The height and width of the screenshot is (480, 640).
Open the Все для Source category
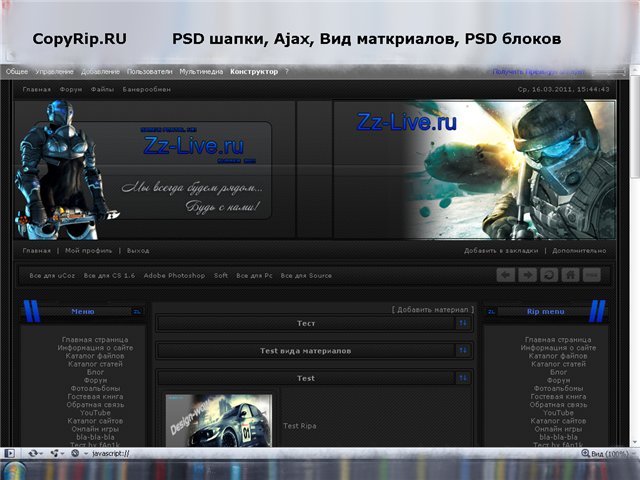(306, 276)
